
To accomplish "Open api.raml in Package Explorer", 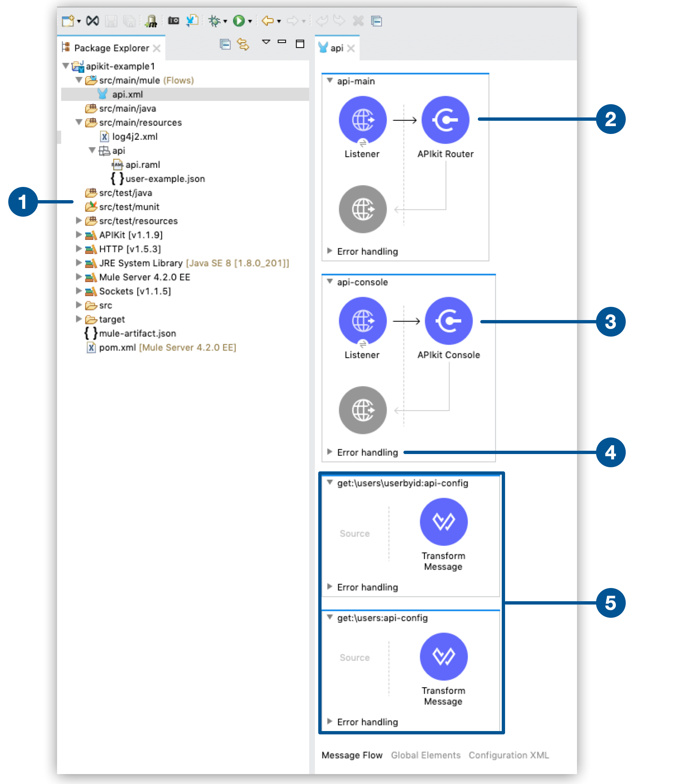I will click(x=142, y=165).
